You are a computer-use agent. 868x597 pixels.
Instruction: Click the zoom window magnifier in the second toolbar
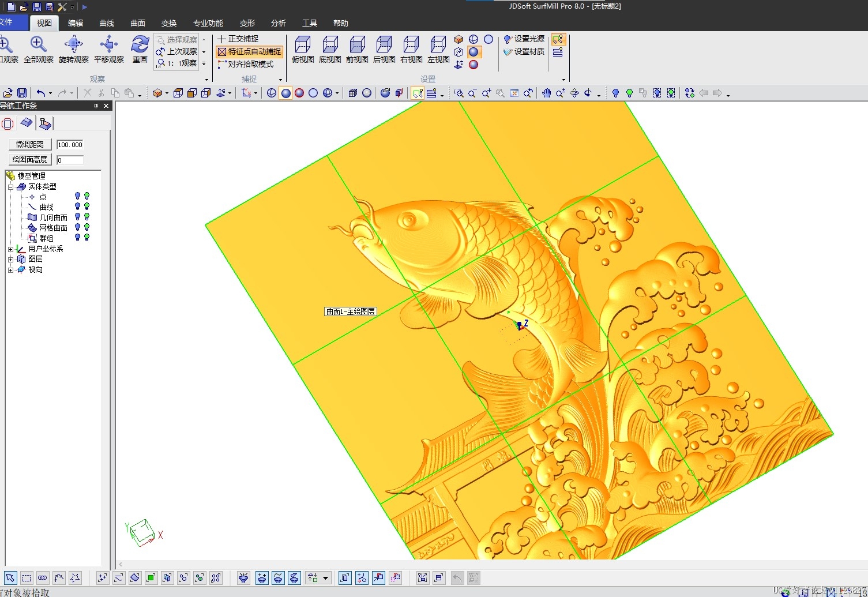click(x=459, y=93)
